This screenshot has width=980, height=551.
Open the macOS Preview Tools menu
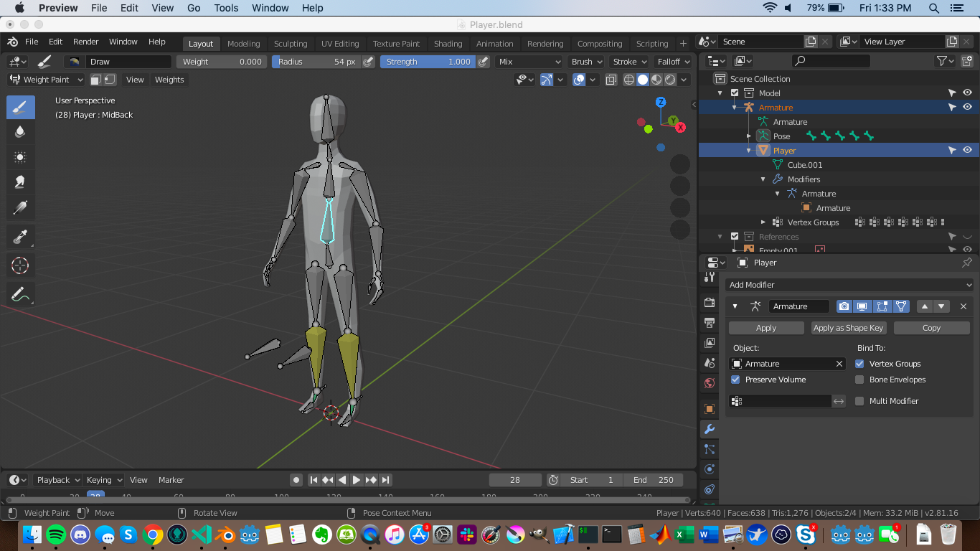(x=226, y=8)
